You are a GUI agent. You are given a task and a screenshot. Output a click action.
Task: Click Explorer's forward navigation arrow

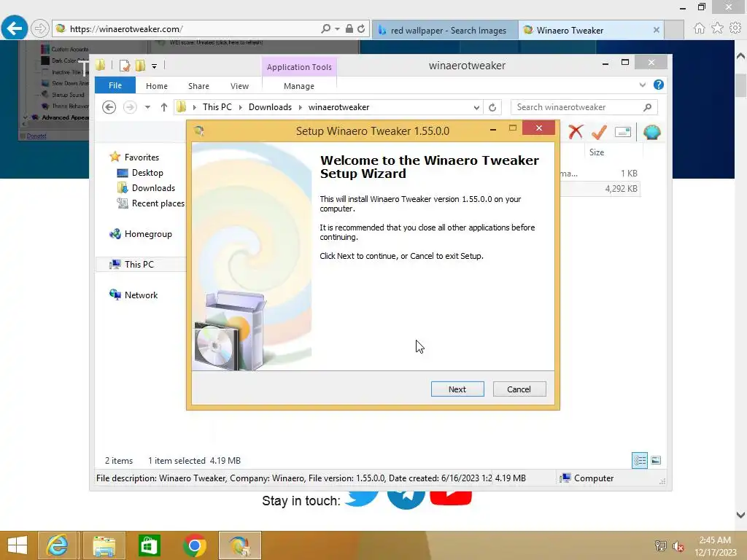pyautogui.click(x=130, y=107)
